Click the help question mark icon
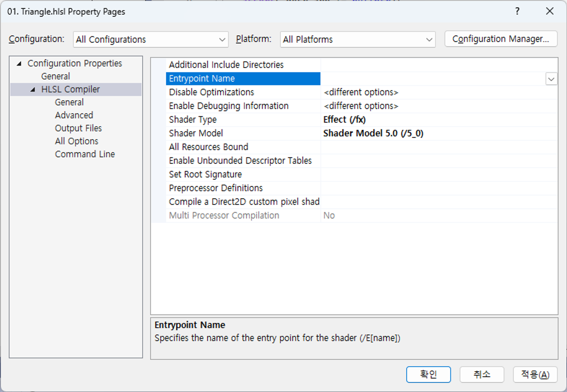The image size is (567, 392). pyautogui.click(x=517, y=11)
